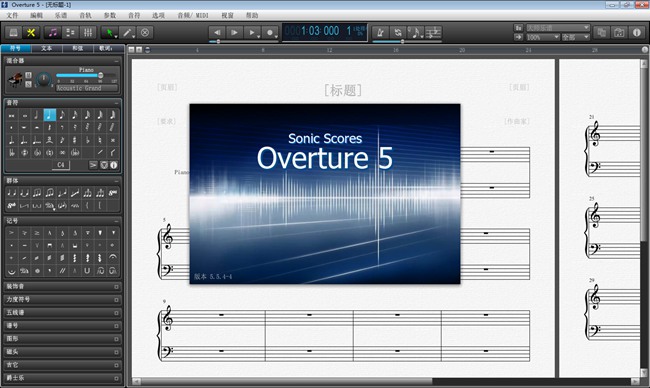Toggle the Mute button on Piano track

pos(28,75)
